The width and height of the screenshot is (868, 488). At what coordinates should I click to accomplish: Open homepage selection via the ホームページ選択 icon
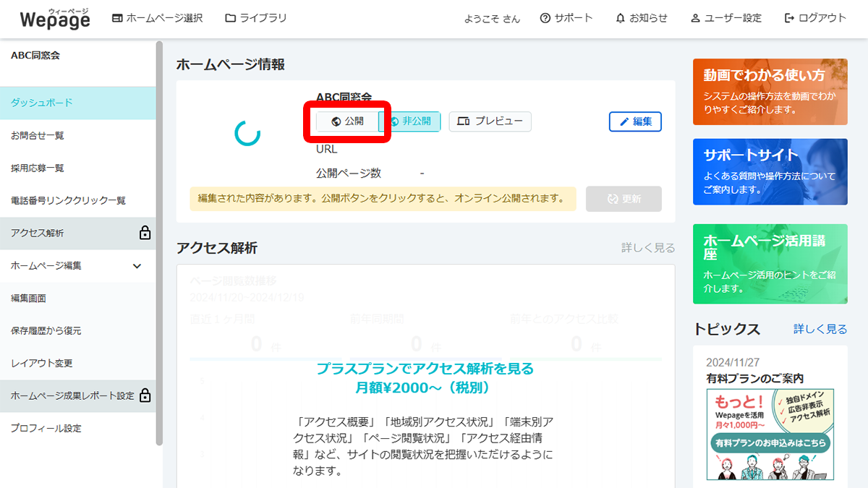tap(116, 18)
